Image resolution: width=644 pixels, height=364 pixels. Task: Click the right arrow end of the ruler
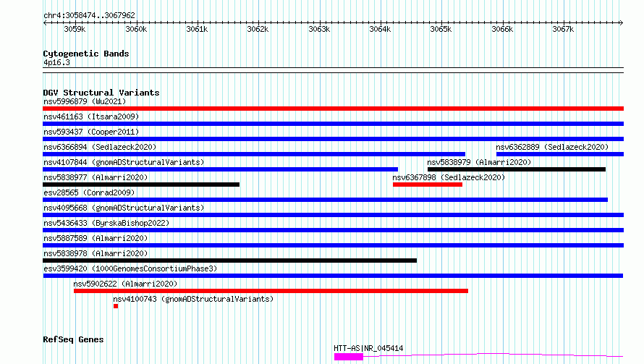point(622,22)
